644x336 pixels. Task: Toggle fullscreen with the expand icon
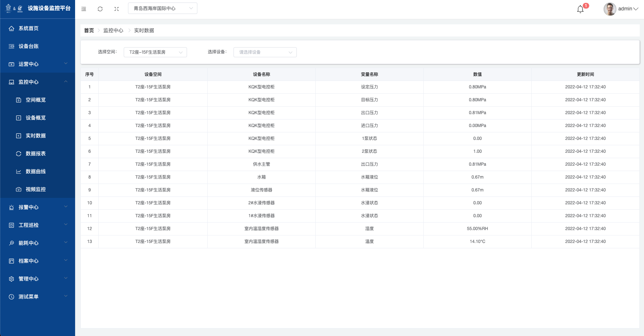point(117,9)
